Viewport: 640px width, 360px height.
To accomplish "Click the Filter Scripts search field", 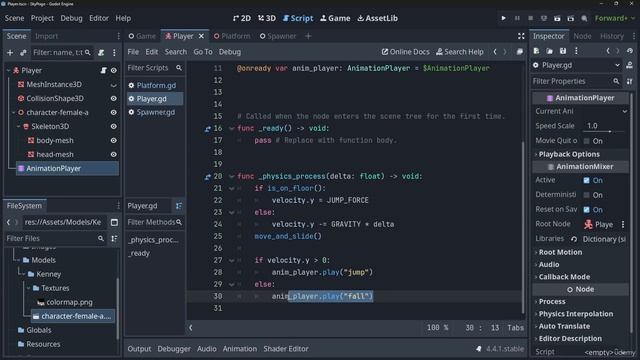I will pyautogui.click(x=154, y=68).
